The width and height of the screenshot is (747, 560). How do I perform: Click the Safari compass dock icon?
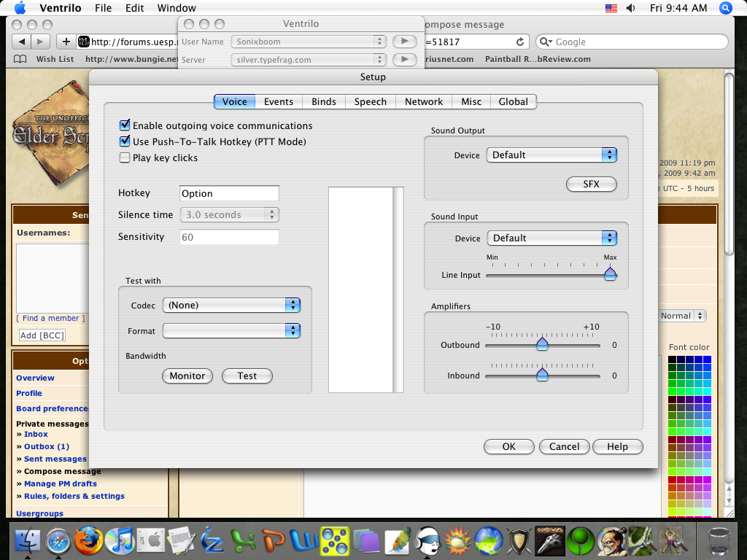coord(58,542)
